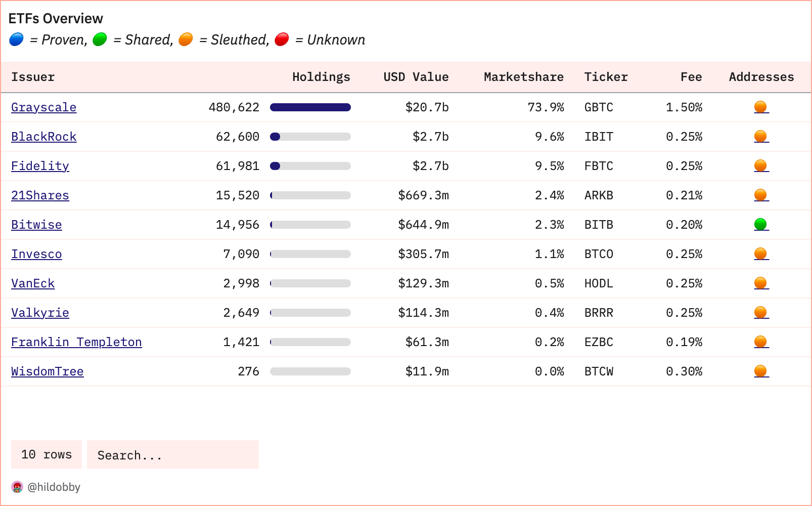This screenshot has width=812, height=506.
Task: Open Fidelity's orange address icon
Action: tap(761, 166)
